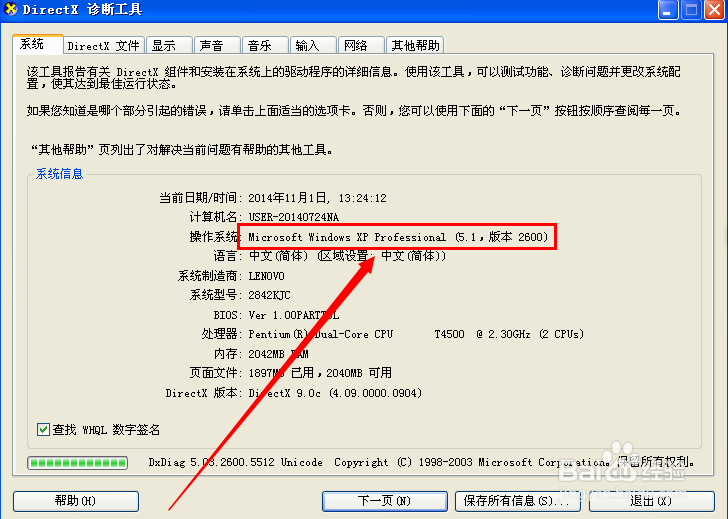The width and height of the screenshot is (728, 519).
Task: Click the 退出(X) button
Action: pos(652,501)
